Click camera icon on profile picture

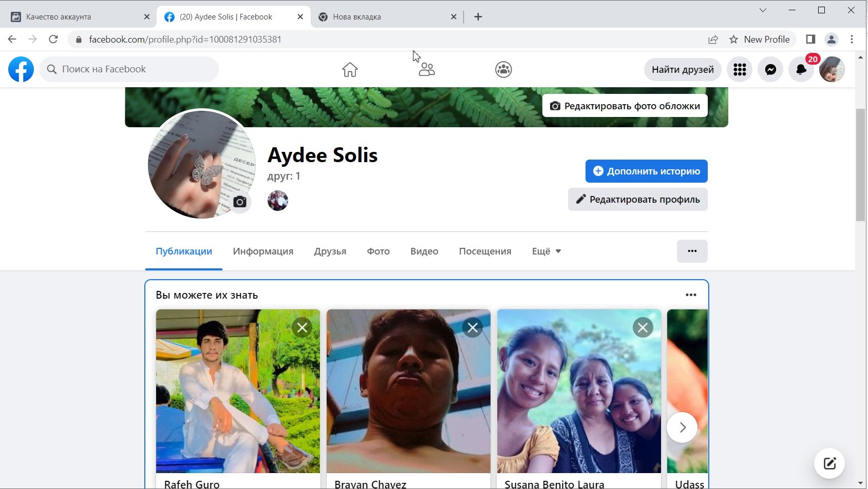pyautogui.click(x=240, y=202)
